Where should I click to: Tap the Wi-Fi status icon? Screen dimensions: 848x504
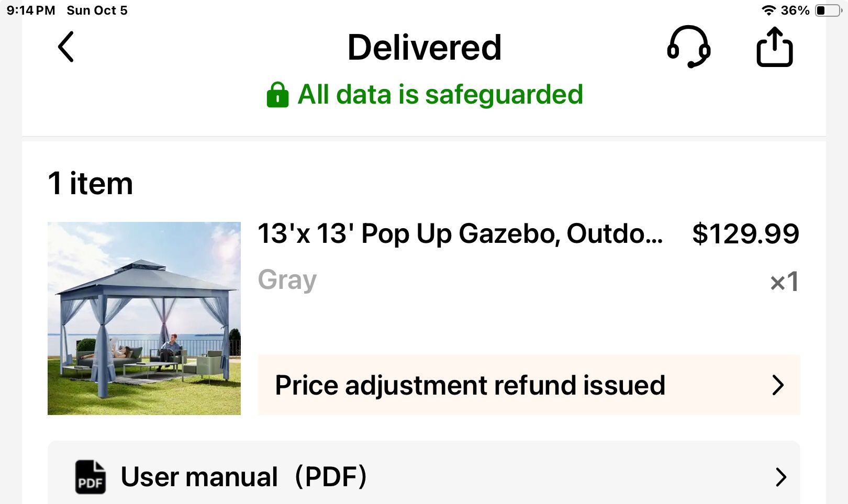[x=768, y=10]
